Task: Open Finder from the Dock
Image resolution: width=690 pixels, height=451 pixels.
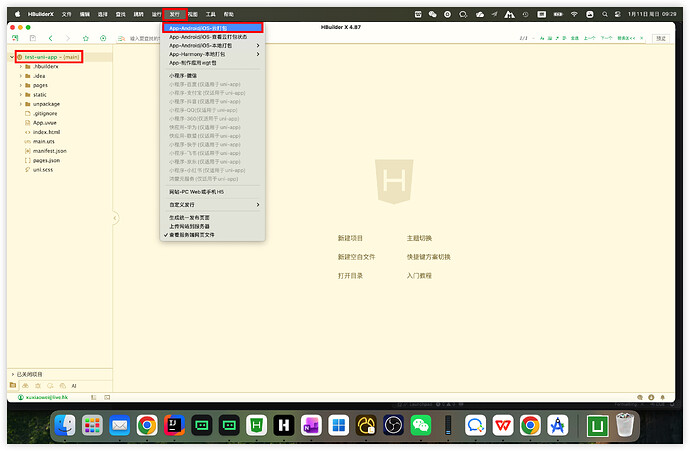Action: 66,425
